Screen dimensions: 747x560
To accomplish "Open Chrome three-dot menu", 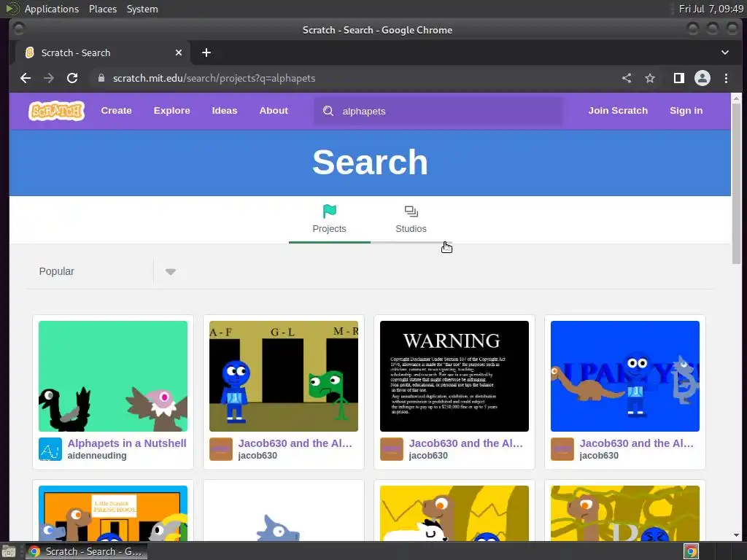I will point(726,78).
